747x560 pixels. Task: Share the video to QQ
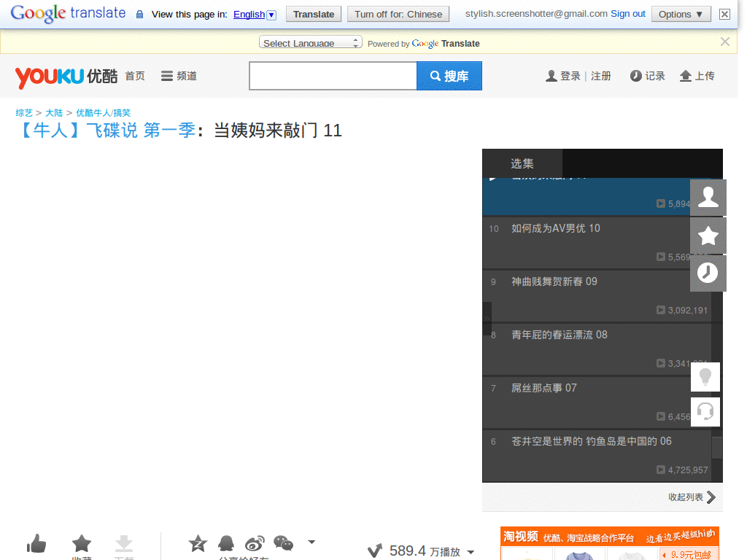tap(226, 542)
